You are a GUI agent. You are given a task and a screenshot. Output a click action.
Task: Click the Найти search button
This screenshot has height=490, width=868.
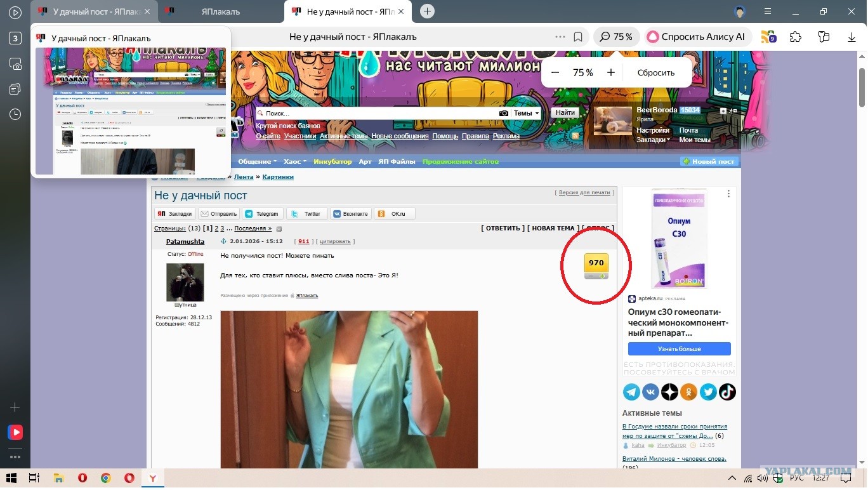pyautogui.click(x=565, y=113)
